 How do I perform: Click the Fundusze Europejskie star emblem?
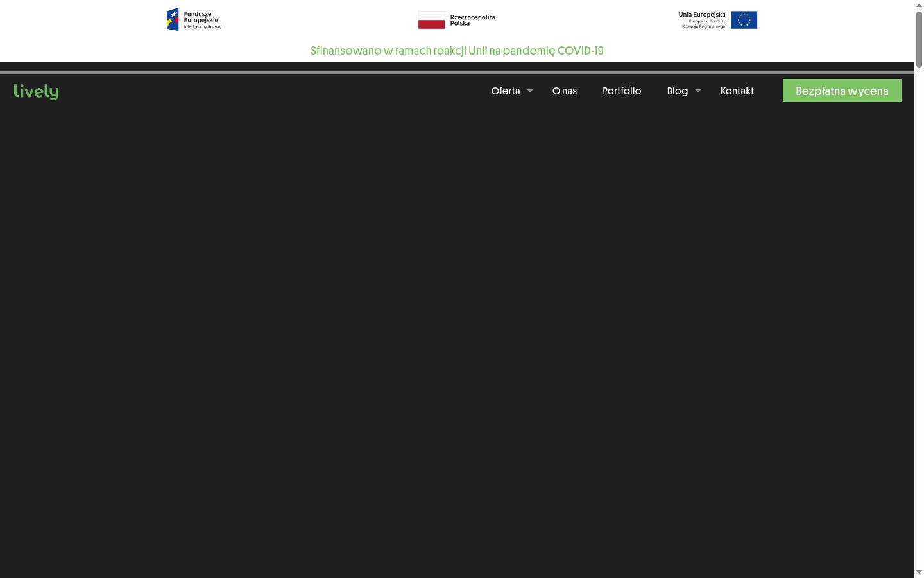click(x=173, y=19)
